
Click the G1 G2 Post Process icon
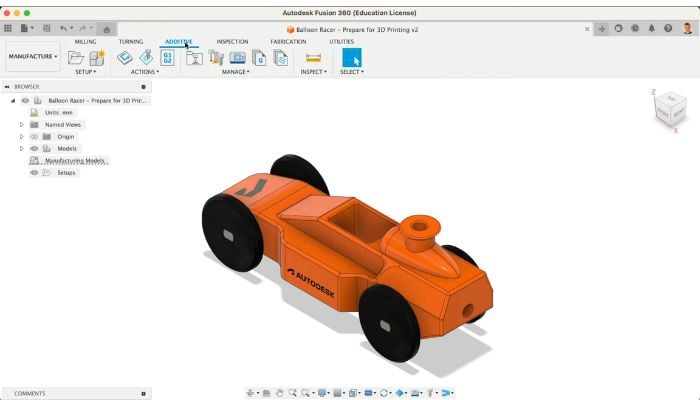[x=167, y=58]
